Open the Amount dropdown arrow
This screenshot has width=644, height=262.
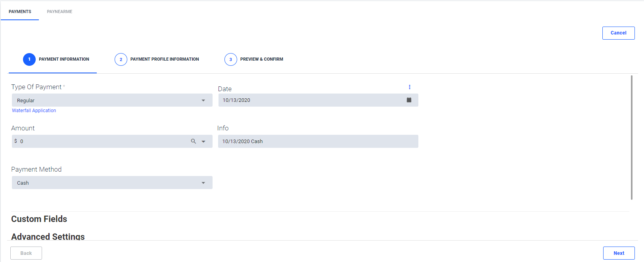[203, 142]
